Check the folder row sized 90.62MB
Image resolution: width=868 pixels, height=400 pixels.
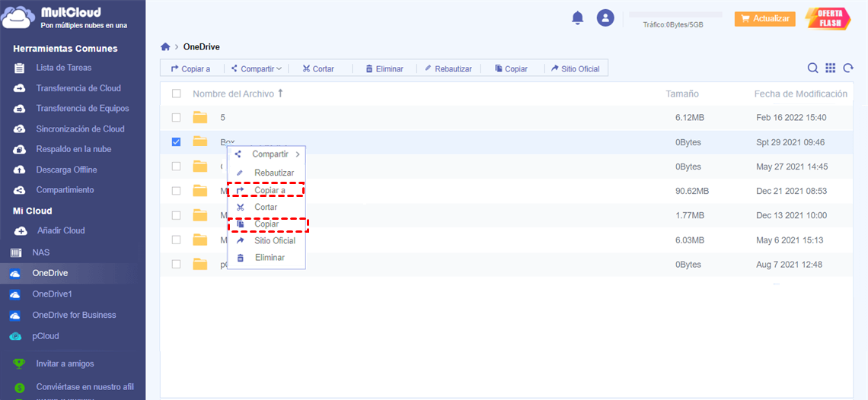click(x=176, y=191)
